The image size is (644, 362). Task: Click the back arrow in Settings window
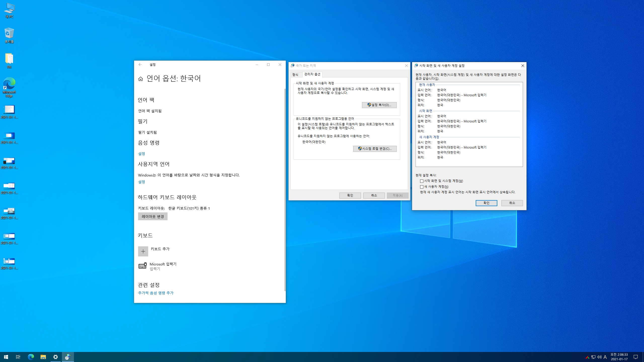point(140,65)
